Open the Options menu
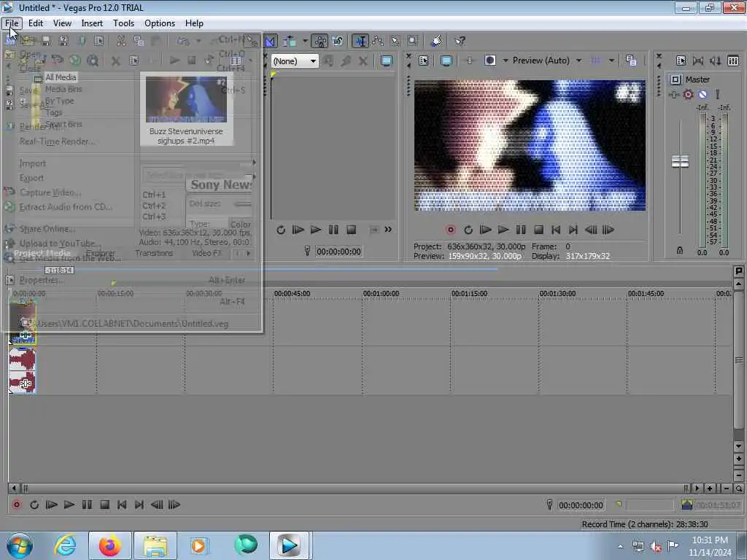 point(160,23)
